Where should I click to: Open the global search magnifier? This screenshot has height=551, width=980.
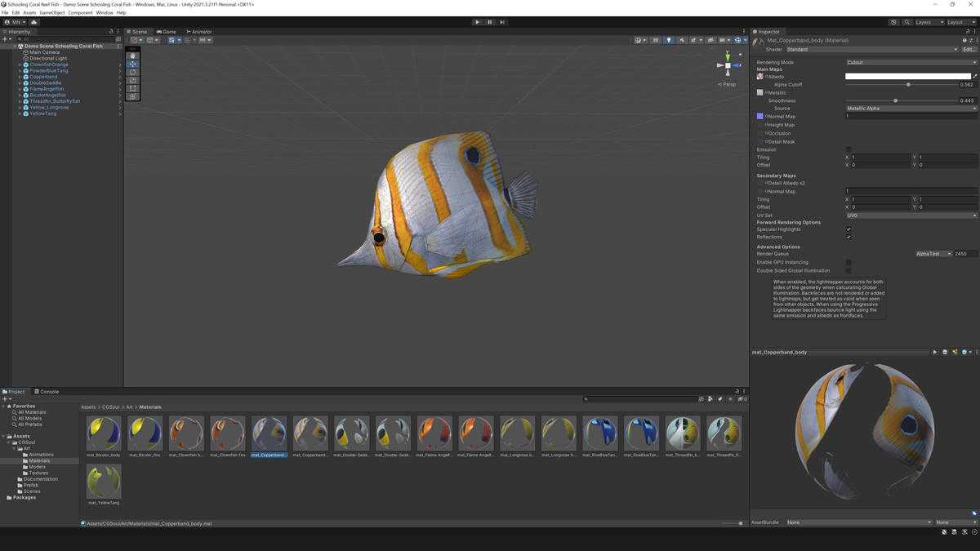tap(907, 22)
